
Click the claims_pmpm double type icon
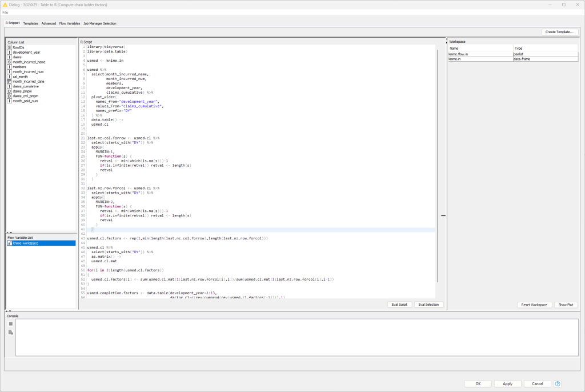(9, 91)
